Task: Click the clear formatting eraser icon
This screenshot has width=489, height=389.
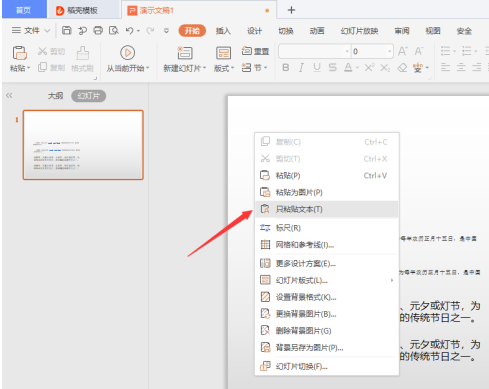Action: click(402, 68)
